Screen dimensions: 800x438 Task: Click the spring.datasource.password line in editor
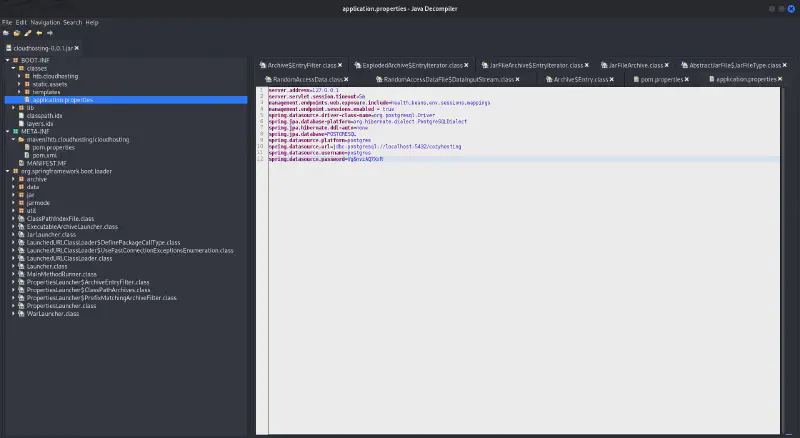[306, 159]
